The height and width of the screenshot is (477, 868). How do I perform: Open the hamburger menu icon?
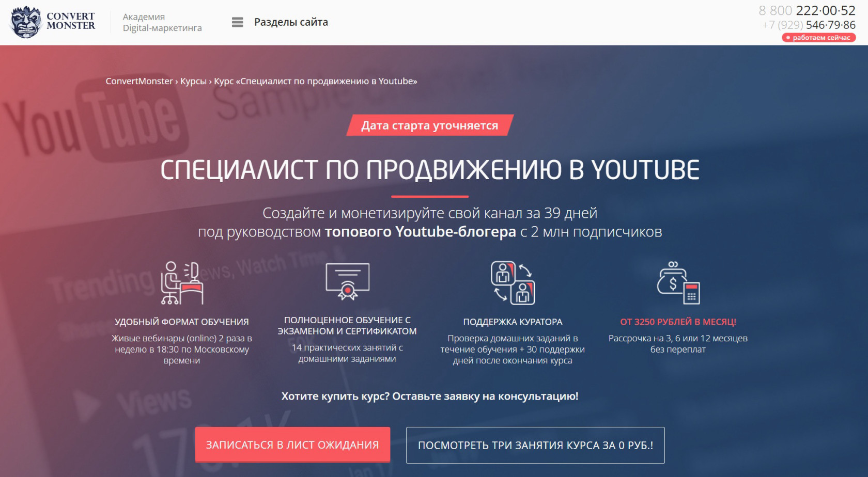click(237, 22)
